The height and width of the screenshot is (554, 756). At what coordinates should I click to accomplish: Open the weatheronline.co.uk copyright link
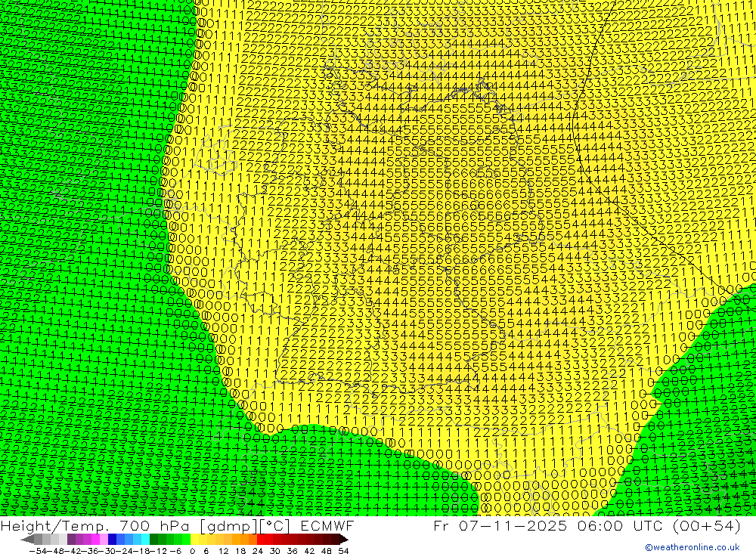coord(692,547)
